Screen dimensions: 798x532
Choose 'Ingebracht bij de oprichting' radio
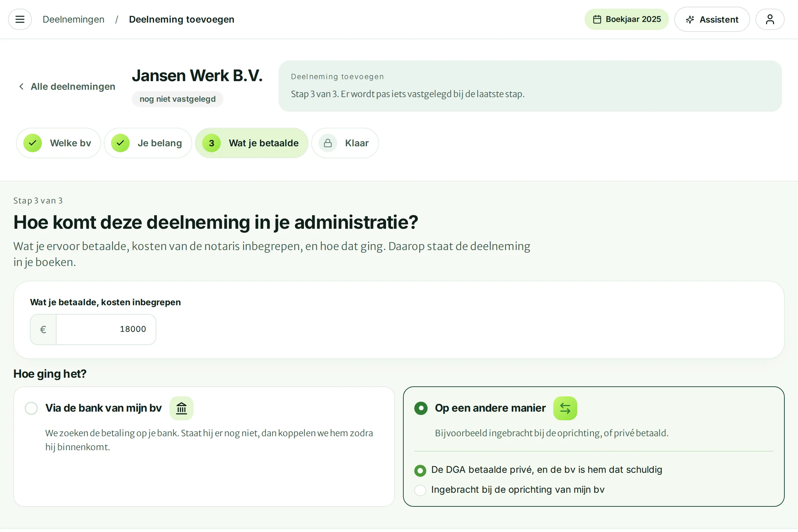[420, 490]
